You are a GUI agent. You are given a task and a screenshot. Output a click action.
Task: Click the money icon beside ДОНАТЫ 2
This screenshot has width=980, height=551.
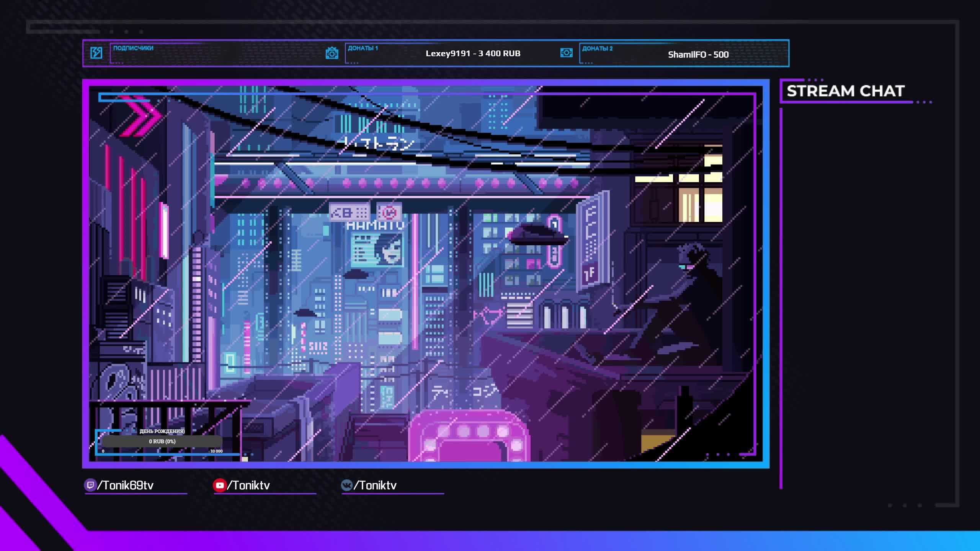[x=566, y=53]
